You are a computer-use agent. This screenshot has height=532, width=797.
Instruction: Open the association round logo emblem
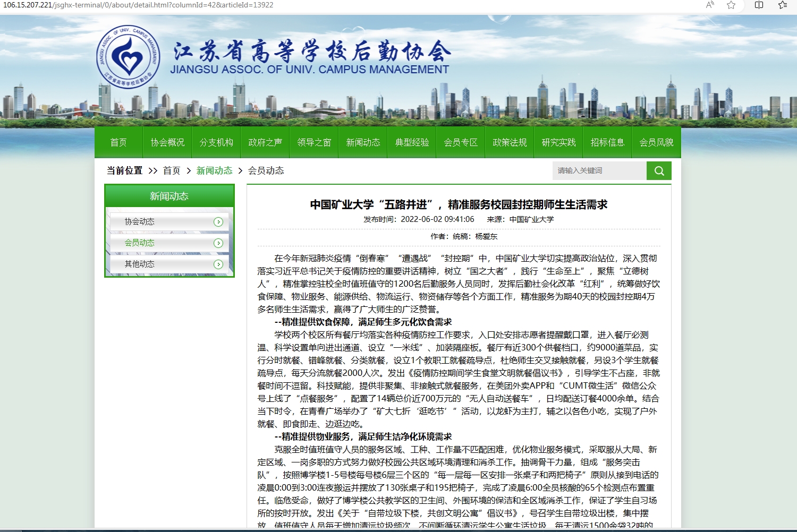(128, 57)
